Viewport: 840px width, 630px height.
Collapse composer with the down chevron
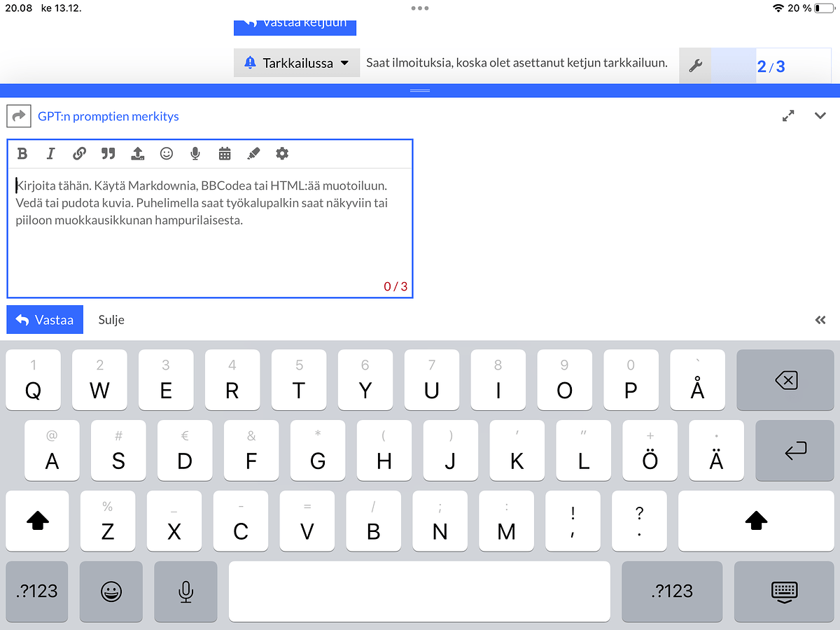(x=820, y=116)
